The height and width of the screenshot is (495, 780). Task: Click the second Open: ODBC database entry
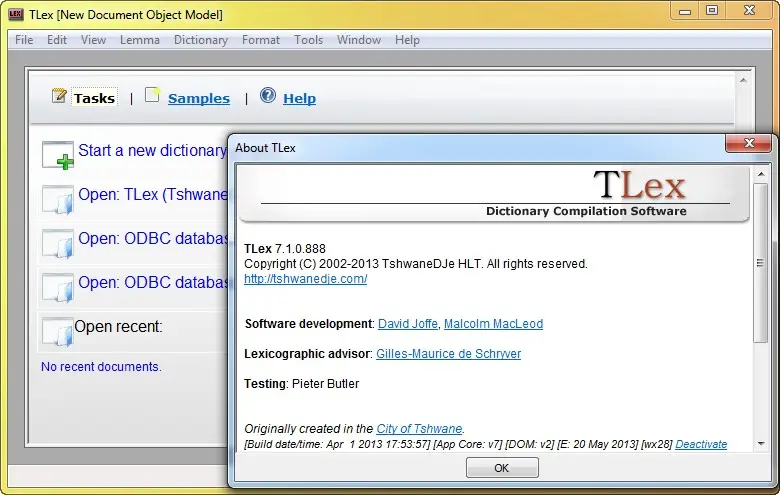point(153,283)
